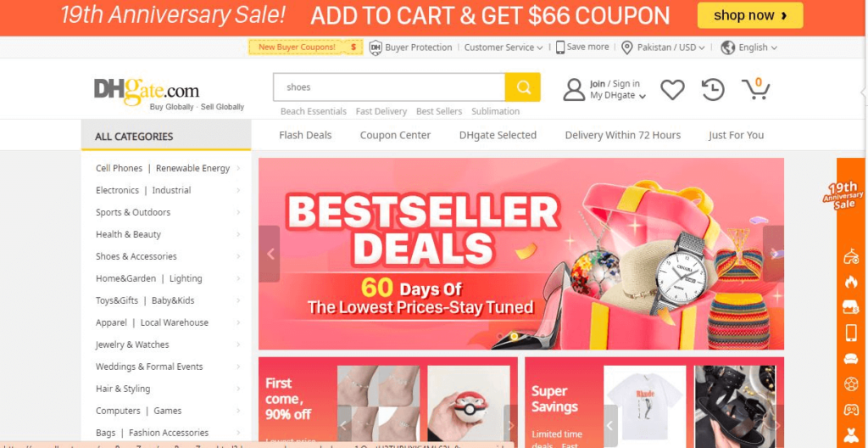
Task: Click the shop now button
Action: point(750,15)
